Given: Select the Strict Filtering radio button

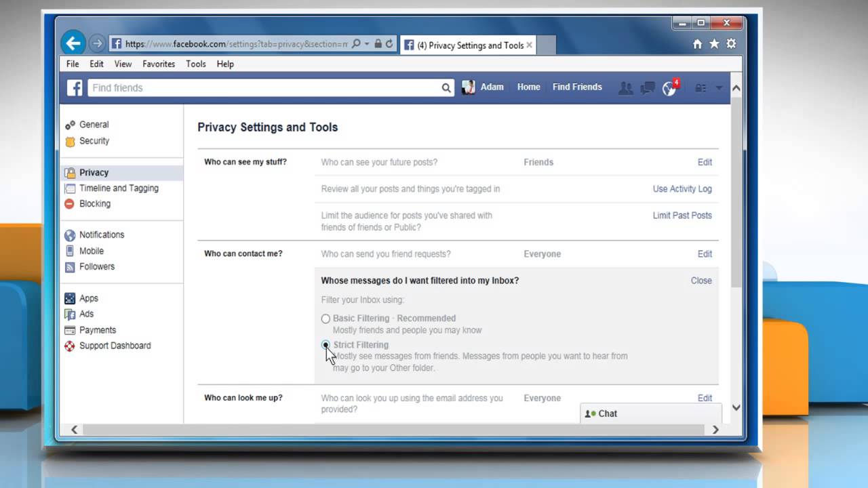Looking at the screenshot, I should coord(325,345).
